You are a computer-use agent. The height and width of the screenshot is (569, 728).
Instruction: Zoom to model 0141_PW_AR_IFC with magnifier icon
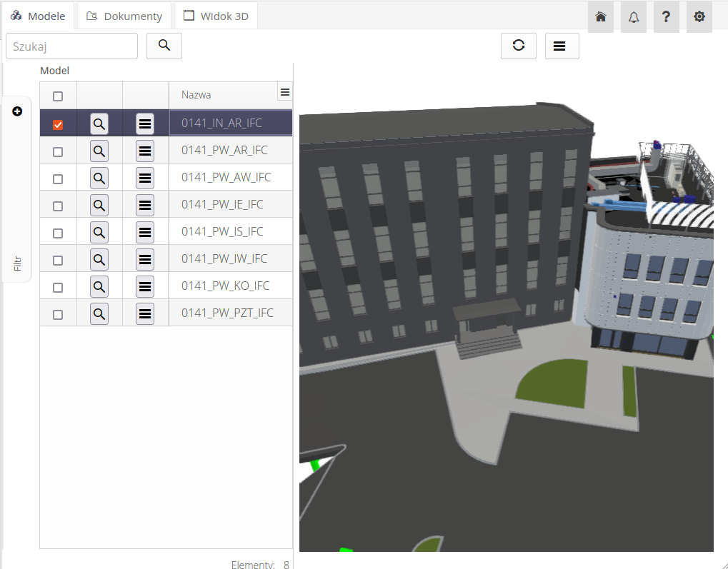[x=99, y=151]
